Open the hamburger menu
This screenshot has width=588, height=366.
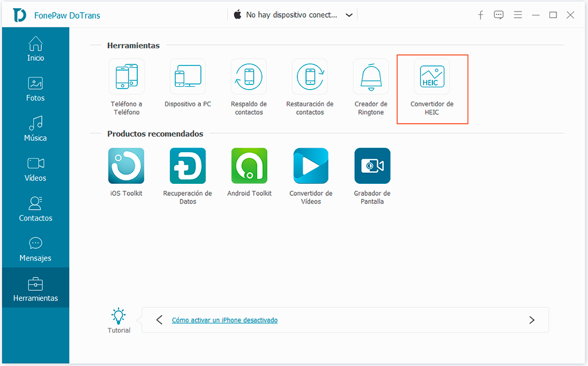click(518, 15)
